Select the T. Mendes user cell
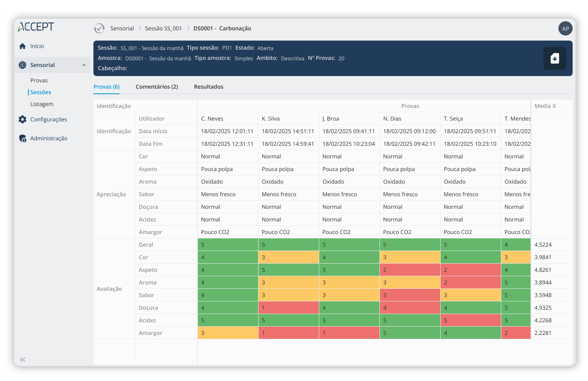588x381 pixels. click(516, 119)
